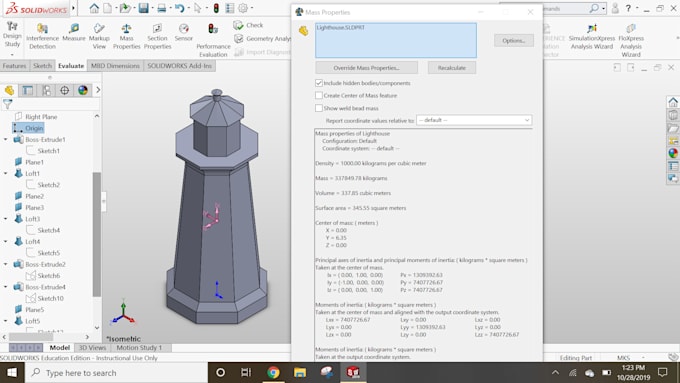The image size is (680, 383).
Task: Click the feature tree vertical scrollbar
Action: (97, 234)
